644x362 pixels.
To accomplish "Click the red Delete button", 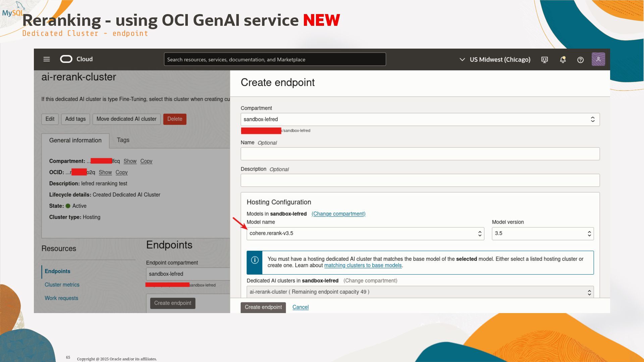I will click(x=174, y=119).
